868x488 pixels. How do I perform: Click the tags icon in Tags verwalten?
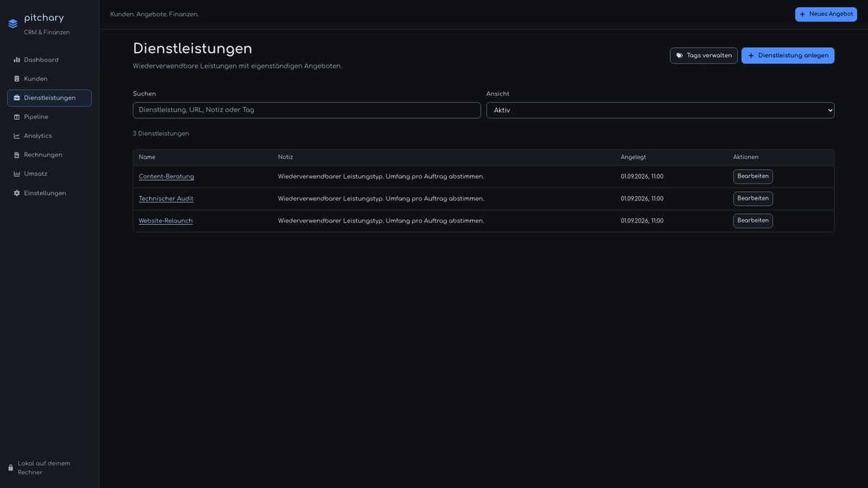point(679,56)
